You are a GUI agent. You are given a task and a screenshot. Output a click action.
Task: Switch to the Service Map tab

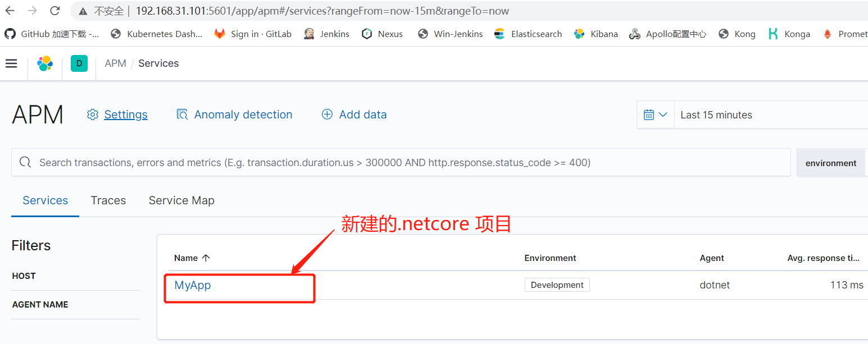181,200
